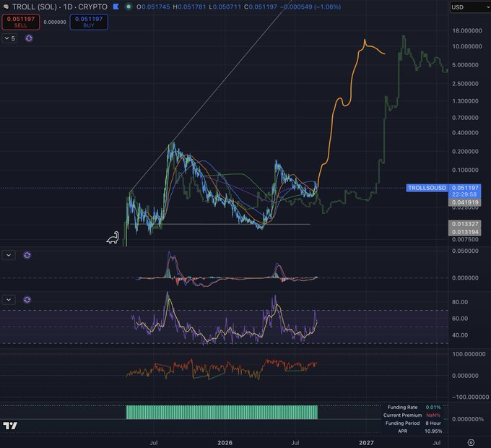Click the 2.500000 price axis value
The height and width of the screenshot is (448, 491).
click(x=465, y=84)
